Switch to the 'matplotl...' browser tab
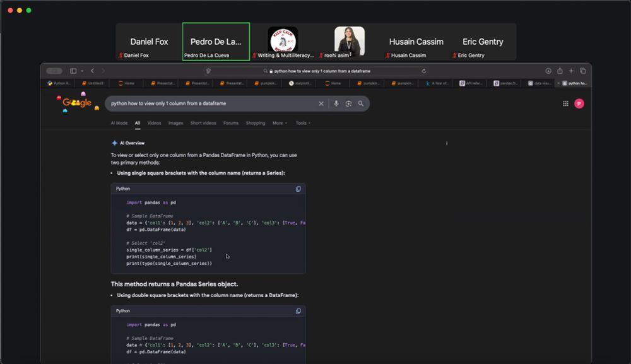631x364 pixels. point(300,83)
